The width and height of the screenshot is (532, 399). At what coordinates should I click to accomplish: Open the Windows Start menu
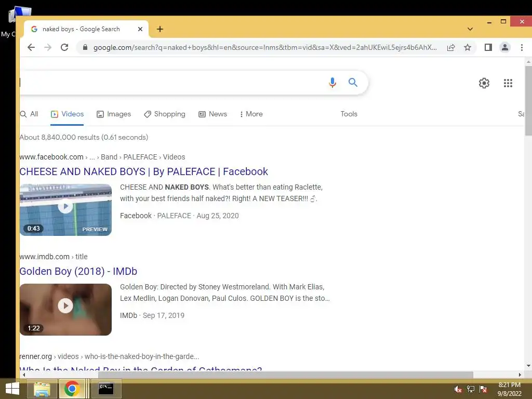[x=12, y=389]
